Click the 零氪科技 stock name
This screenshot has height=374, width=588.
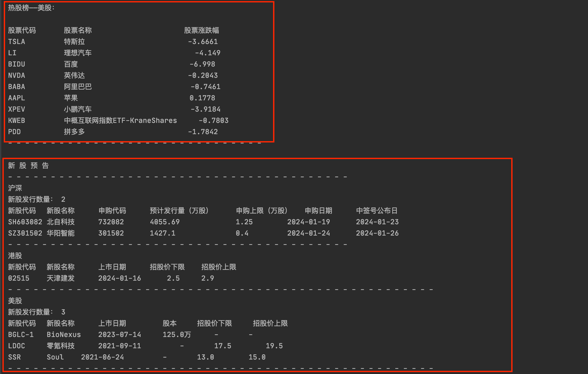coord(60,346)
